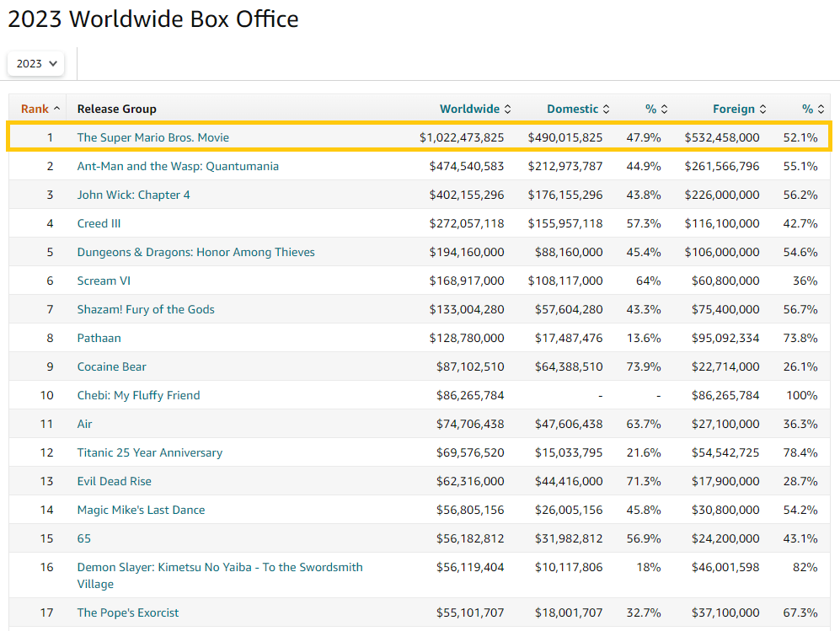Sort by foreign percent column header
This screenshot has width=840, height=631.
tap(813, 109)
